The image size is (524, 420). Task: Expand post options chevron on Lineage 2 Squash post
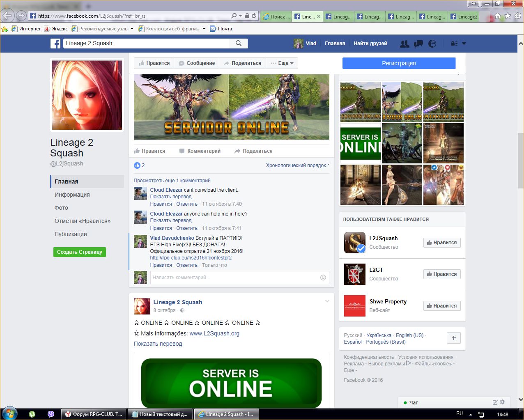[327, 301]
